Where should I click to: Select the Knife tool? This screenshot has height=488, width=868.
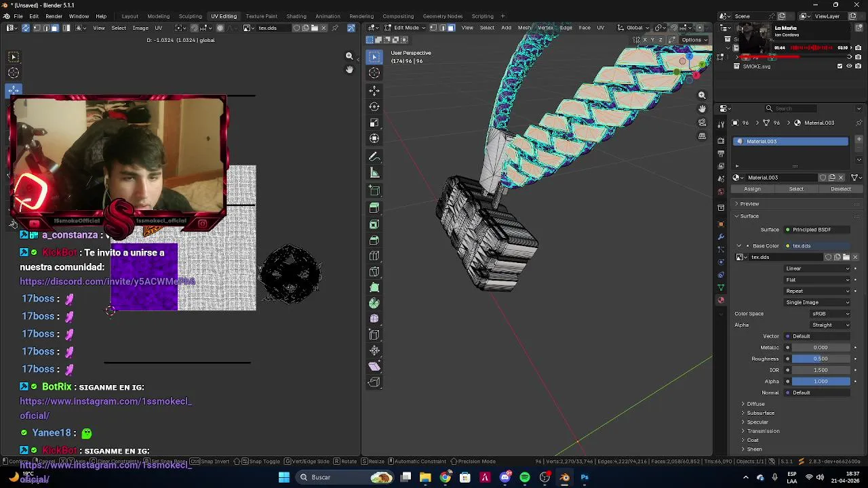tap(374, 272)
